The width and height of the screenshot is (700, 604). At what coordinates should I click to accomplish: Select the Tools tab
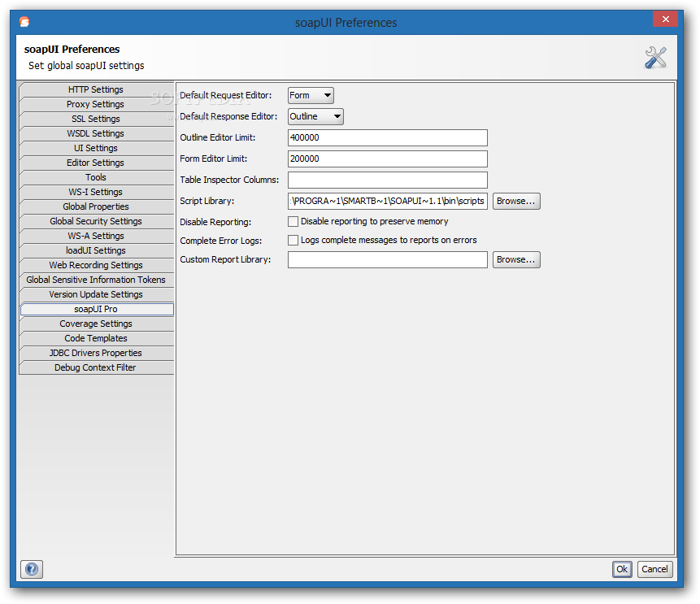coord(96,178)
